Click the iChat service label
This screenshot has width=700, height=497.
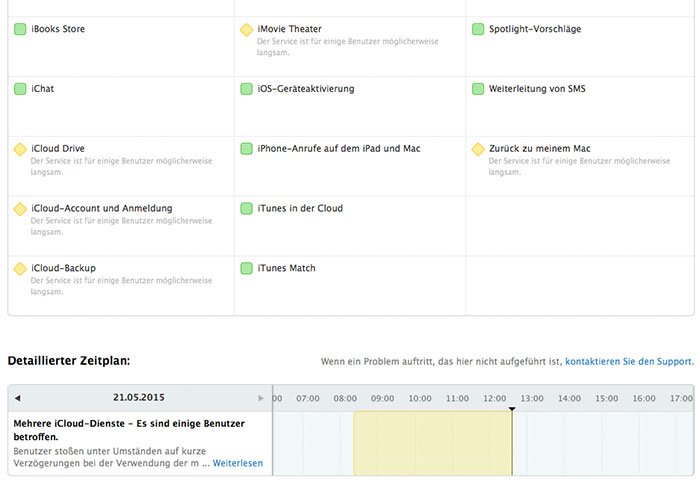tap(42, 89)
